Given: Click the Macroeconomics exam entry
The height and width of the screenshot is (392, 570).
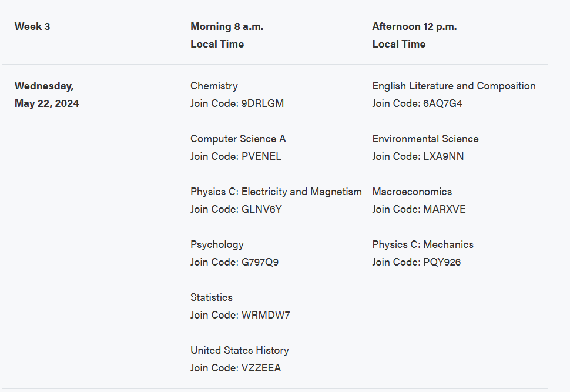Looking at the screenshot, I should (x=412, y=192).
